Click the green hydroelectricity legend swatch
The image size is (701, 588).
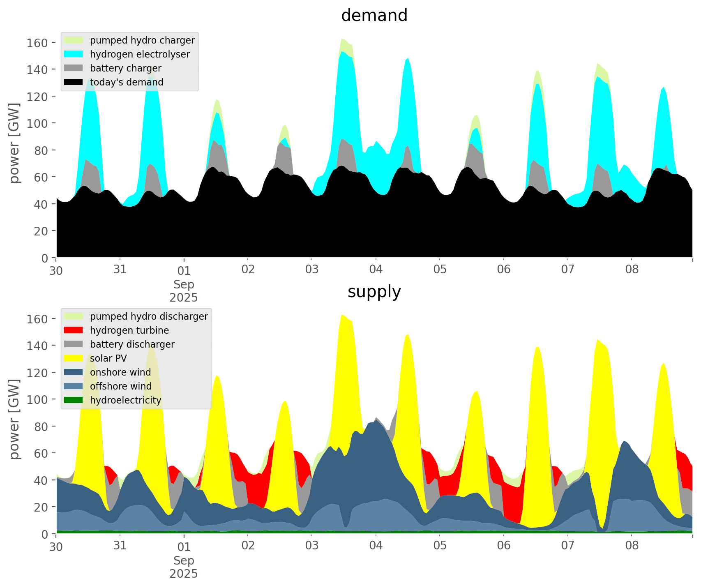(x=74, y=400)
